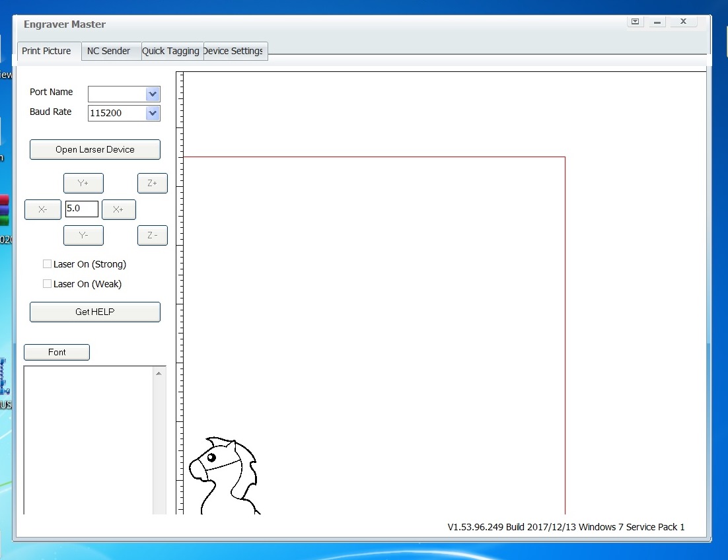This screenshot has height=560, width=728.
Task: Move laser left with X- button
Action: click(x=43, y=210)
